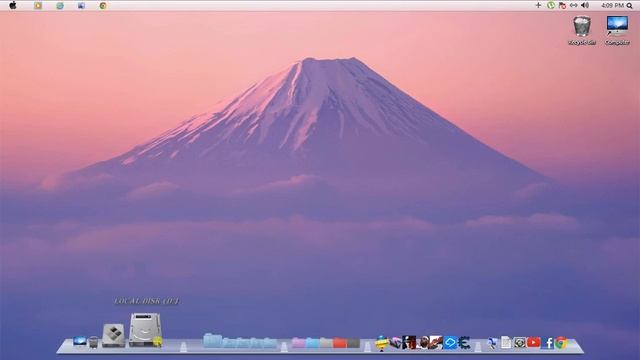Viewport: 640px width, 360px height.
Task: Open the Apple logo menu
Action: click(x=13, y=5)
